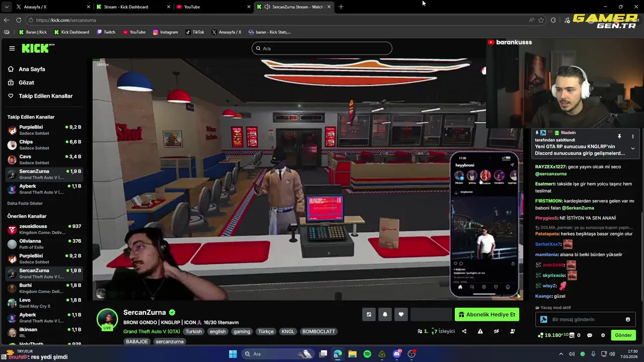Open Olivianna recommended channel

tap(44, 244)
